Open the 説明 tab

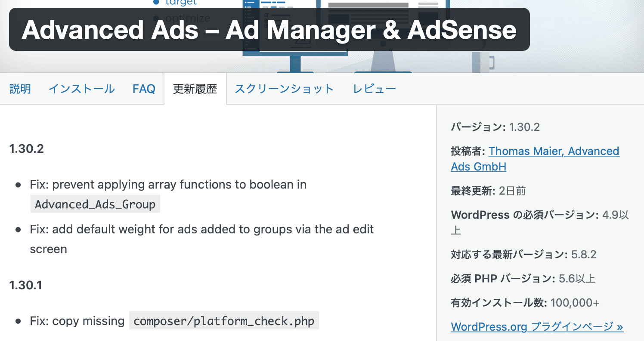20,89
